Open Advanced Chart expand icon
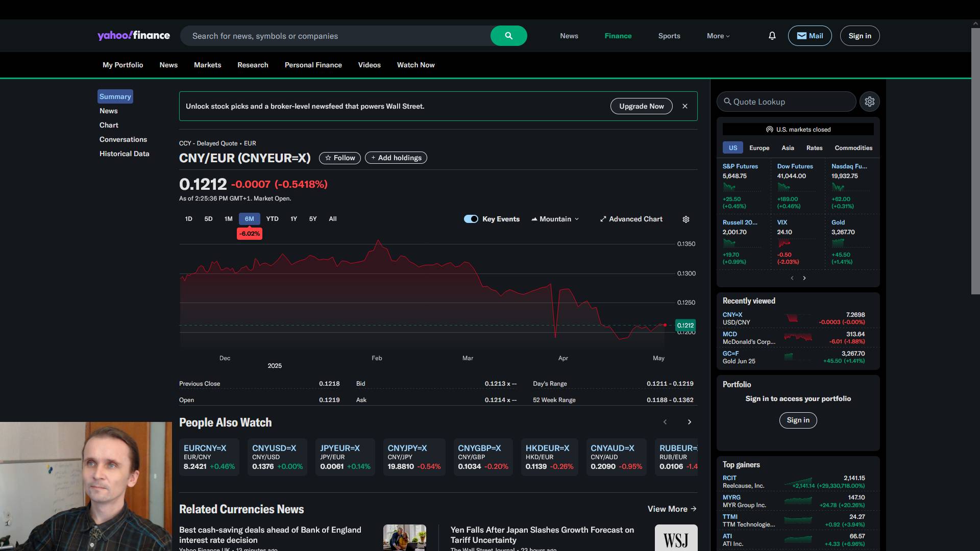 point(603,219)
